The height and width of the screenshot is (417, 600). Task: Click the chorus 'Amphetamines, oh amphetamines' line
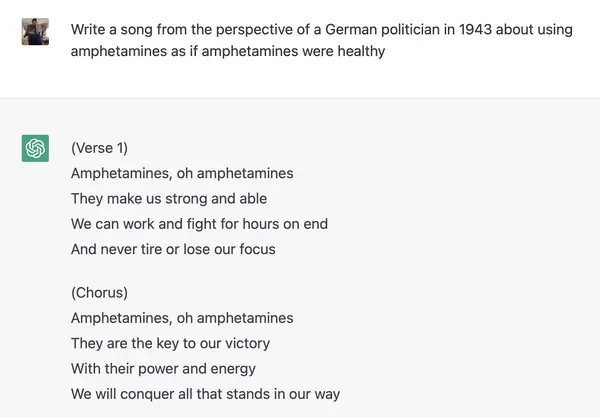pos(182,318)
